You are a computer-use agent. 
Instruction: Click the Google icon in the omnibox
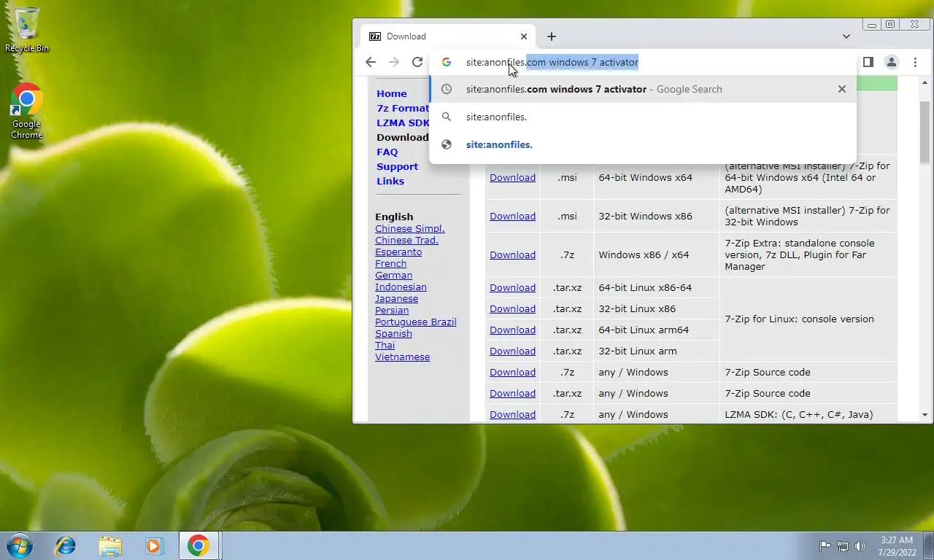tap(447, 62)
